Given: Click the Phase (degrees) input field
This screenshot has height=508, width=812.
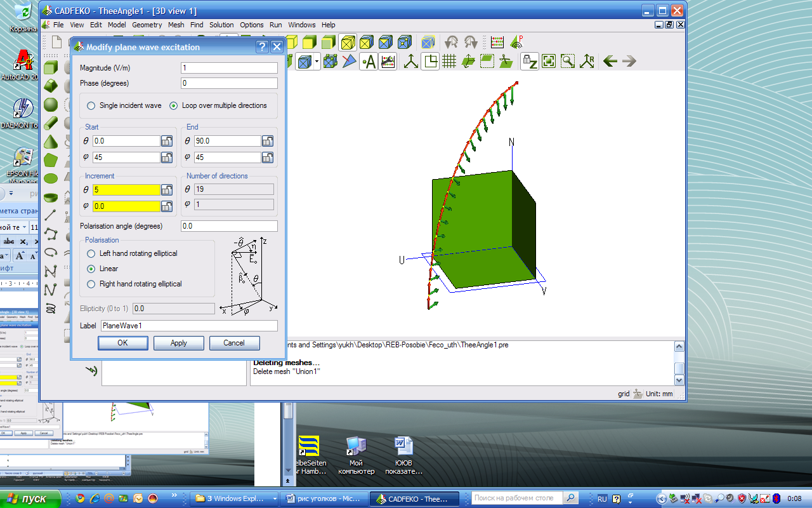Looking at the screenshot, I should coord(229,83).
